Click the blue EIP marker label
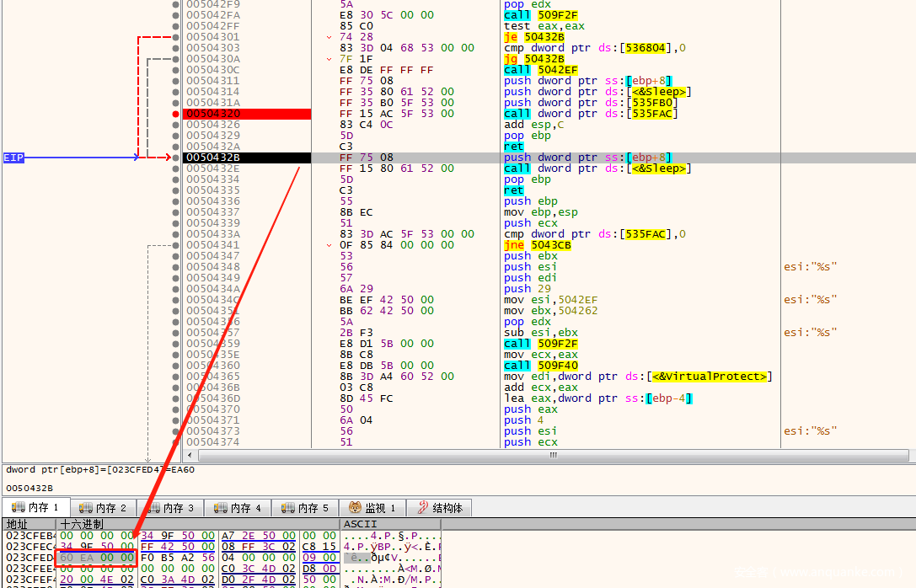The width and height of the screenshot is (916, 588). click(x=13, y=158)
